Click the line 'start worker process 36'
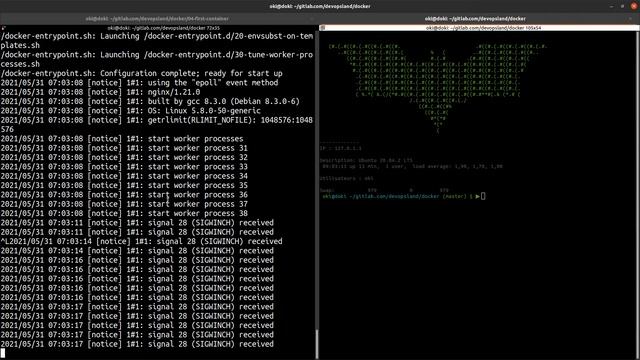Viewport: 640px width, 360px height. click(x=124, y=195)
